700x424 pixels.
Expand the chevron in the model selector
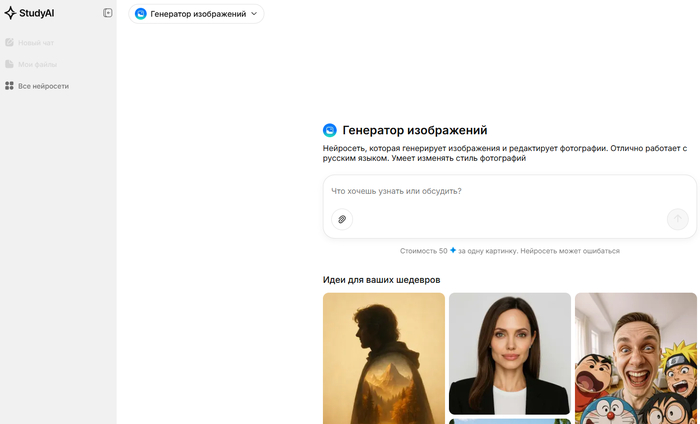click(254, 14)
